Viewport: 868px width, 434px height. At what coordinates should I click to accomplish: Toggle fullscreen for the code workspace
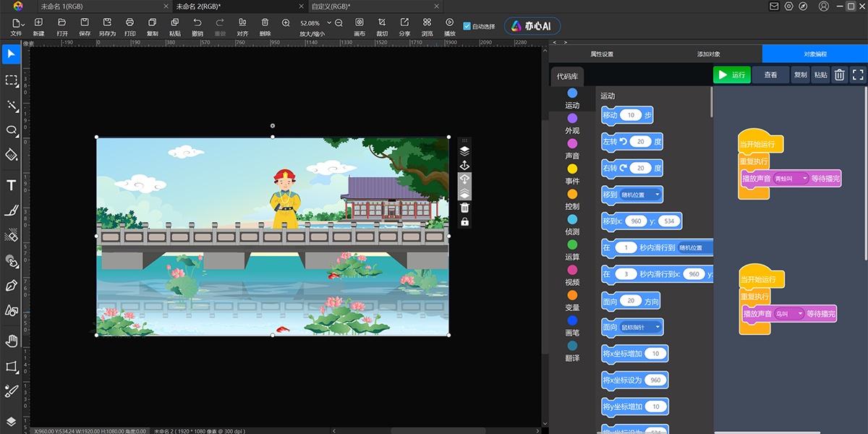[858, 75]
